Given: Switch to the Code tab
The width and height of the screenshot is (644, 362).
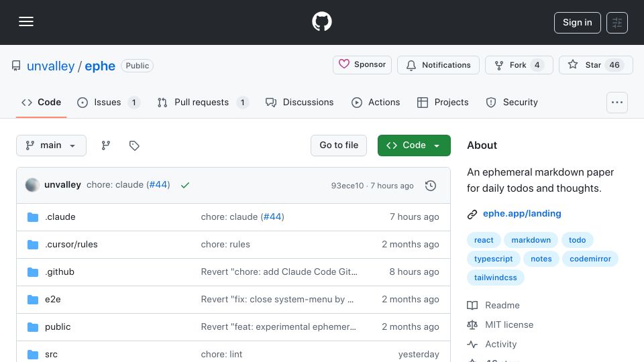Looking at the screenshot, I should coord(41,102).
